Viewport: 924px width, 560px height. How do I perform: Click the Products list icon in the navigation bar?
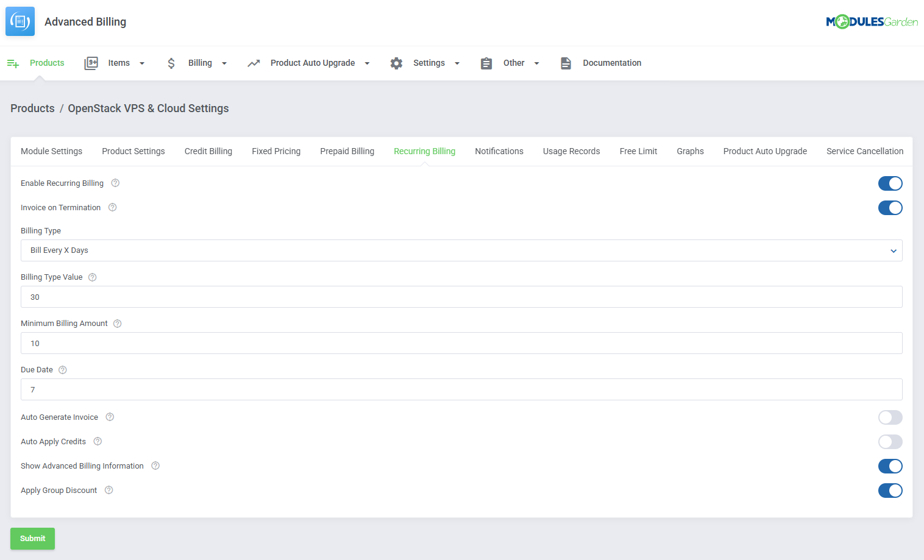tap(13, 63)
